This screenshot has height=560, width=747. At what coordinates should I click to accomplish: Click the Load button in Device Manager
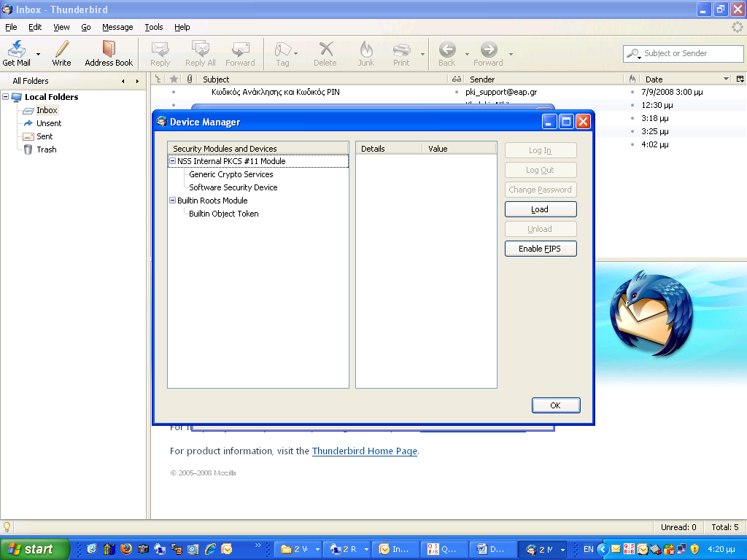pyautogui.click(x=541, y=209)
